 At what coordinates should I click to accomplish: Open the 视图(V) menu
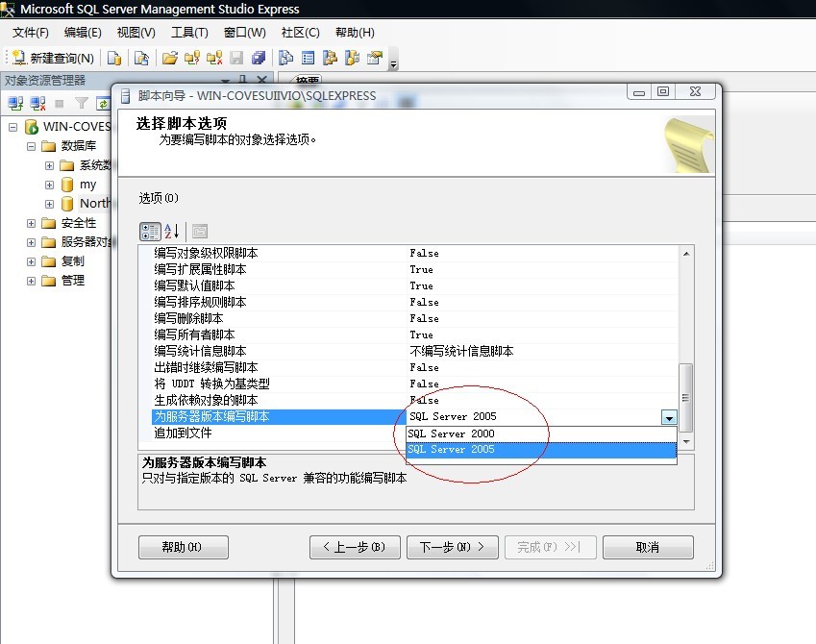136,33
